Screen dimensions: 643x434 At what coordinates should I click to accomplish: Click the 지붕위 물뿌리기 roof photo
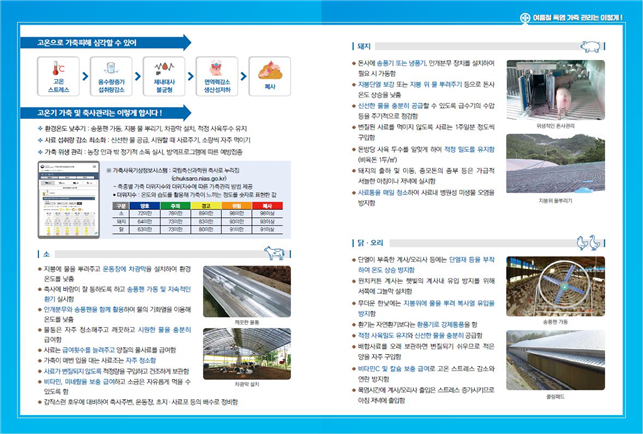[556, 163]
